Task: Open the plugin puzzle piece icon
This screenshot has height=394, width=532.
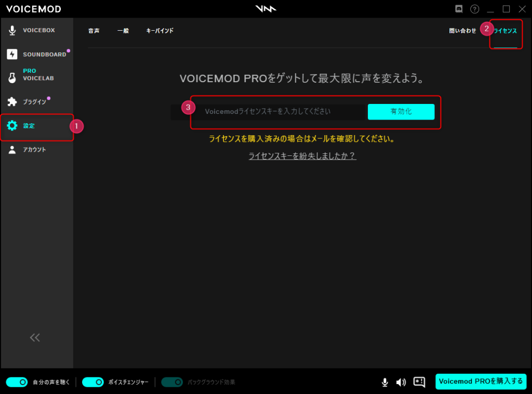Action: click(x=12, y=102)
